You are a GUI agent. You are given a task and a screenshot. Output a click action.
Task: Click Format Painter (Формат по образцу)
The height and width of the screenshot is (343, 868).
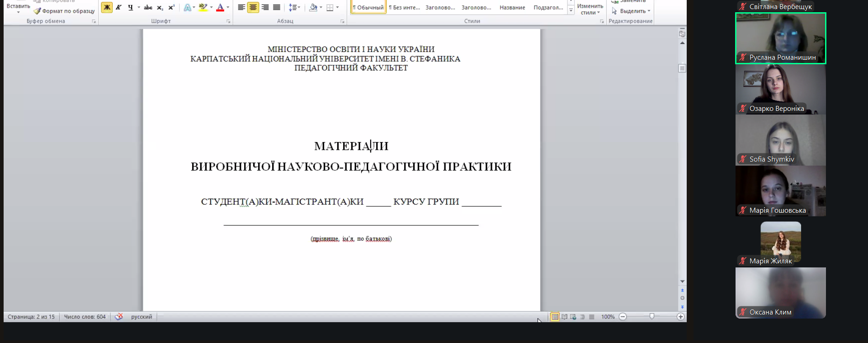coord(64,11)
